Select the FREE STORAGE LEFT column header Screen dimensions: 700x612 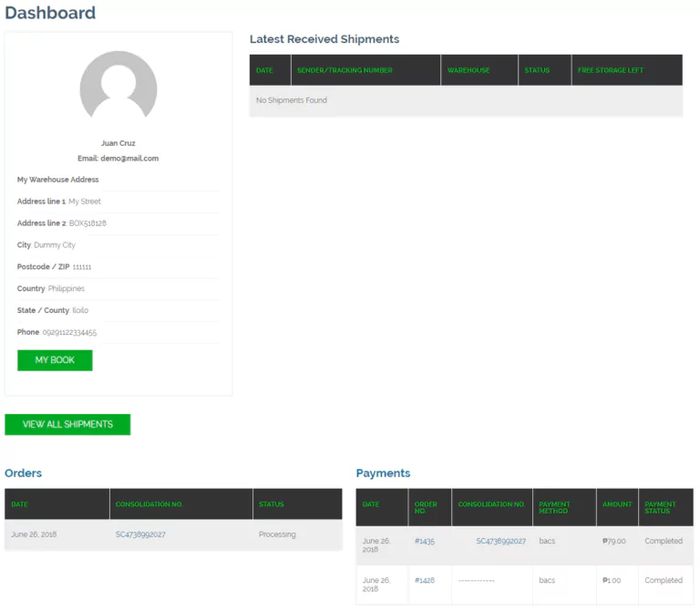pyautogui.click(x=611, y=70)
